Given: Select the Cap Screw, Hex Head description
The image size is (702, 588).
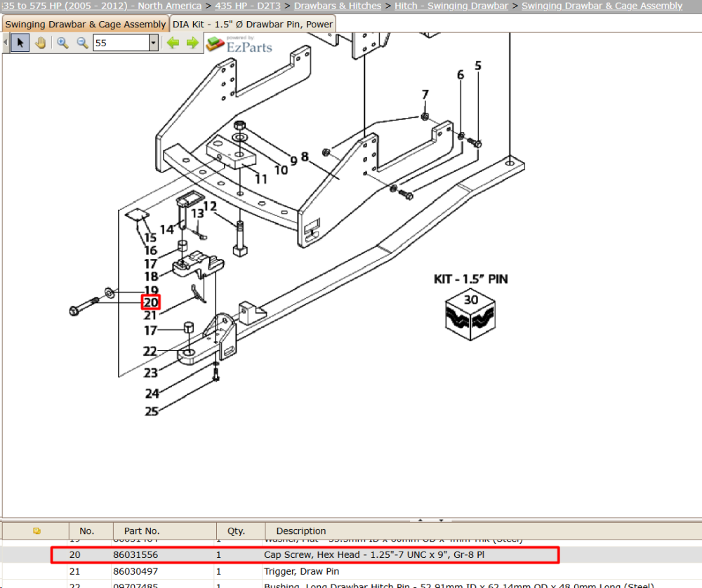Looking at the screenshot, I should (x=374, y=554).
